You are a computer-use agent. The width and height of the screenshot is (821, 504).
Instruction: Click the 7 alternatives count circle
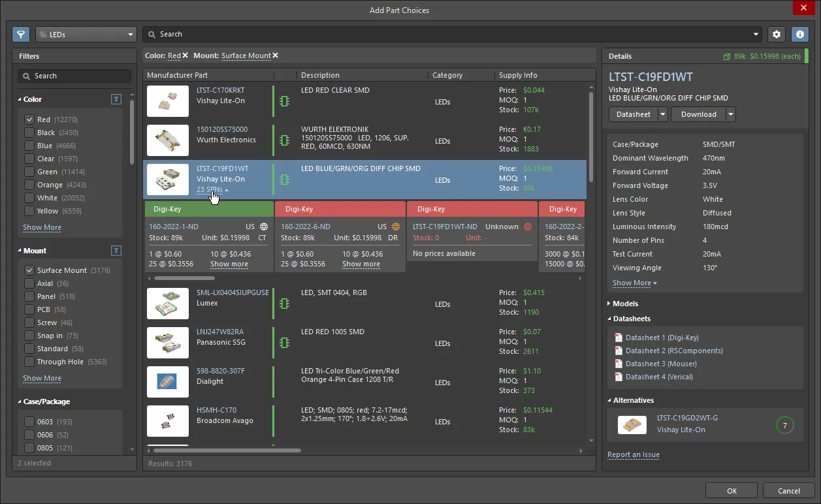pos(784,426)
